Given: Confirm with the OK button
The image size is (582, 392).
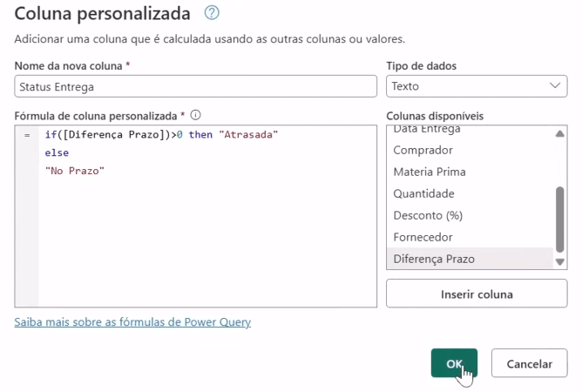Looking at the screenshot, I should coord(454,363).
